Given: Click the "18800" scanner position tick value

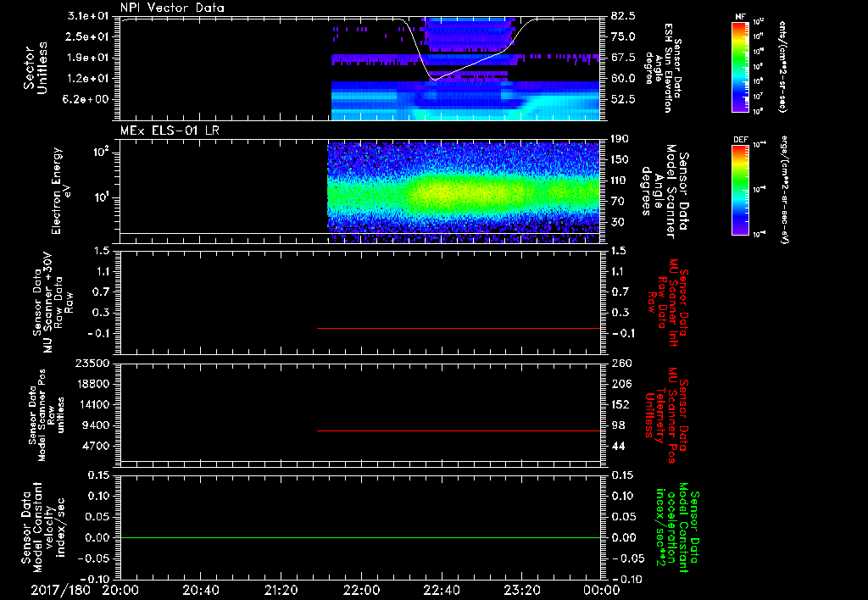Looking at the screenshot, I should [x=92, y=384].
